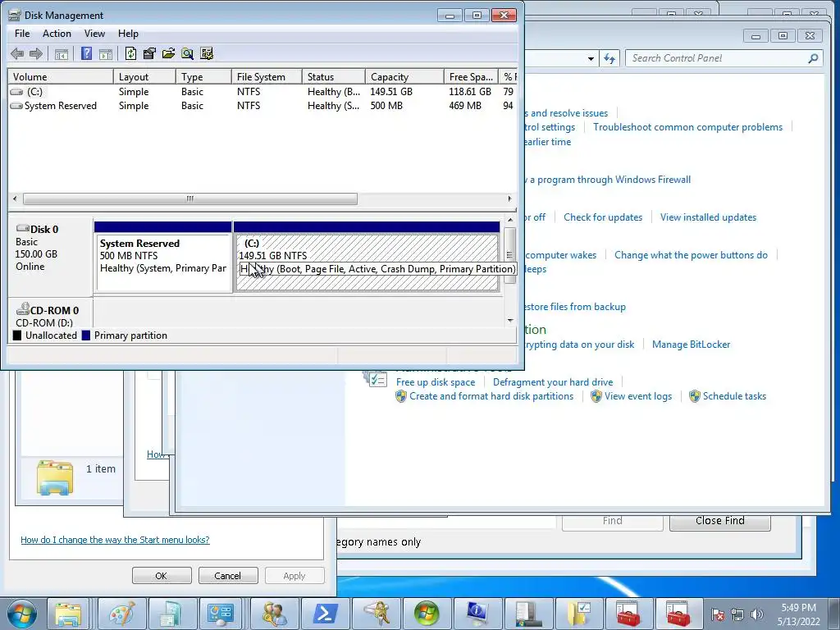Click the disk pane scrollbar up arrow
This screenshot has width=840, height=630.
click(510, 220)
